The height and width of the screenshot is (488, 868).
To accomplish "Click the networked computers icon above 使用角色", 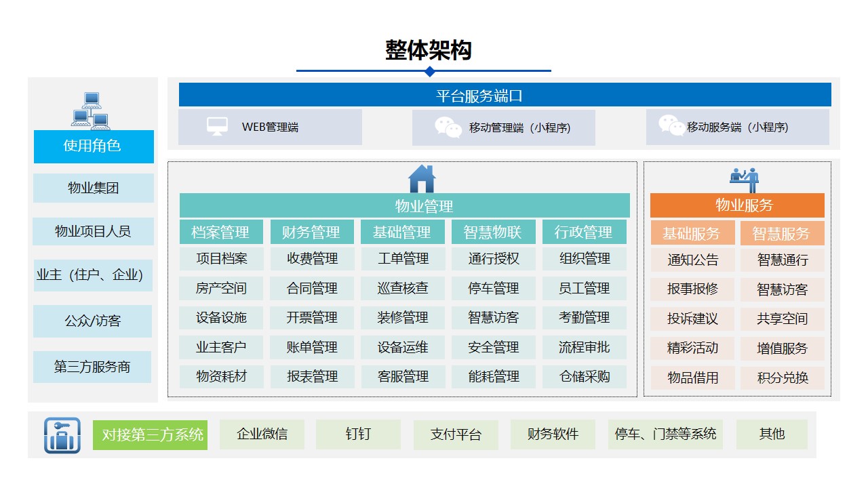I will pos(91,110).
